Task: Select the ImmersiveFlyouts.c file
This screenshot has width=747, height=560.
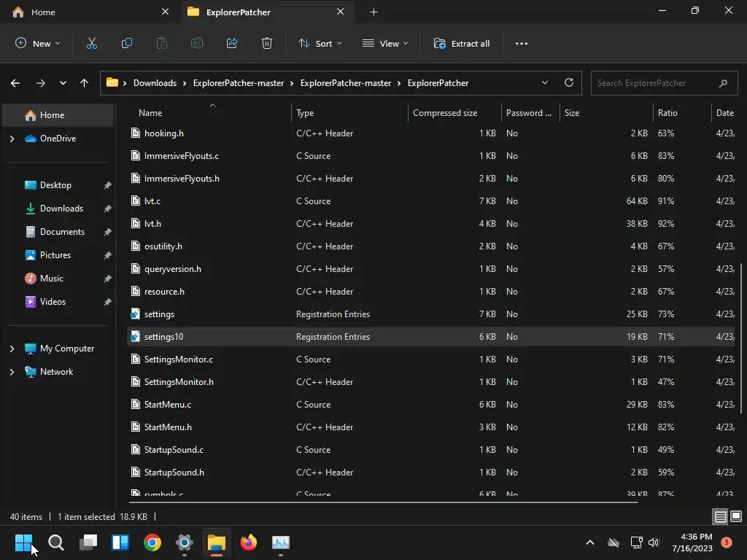Action: 431,156
